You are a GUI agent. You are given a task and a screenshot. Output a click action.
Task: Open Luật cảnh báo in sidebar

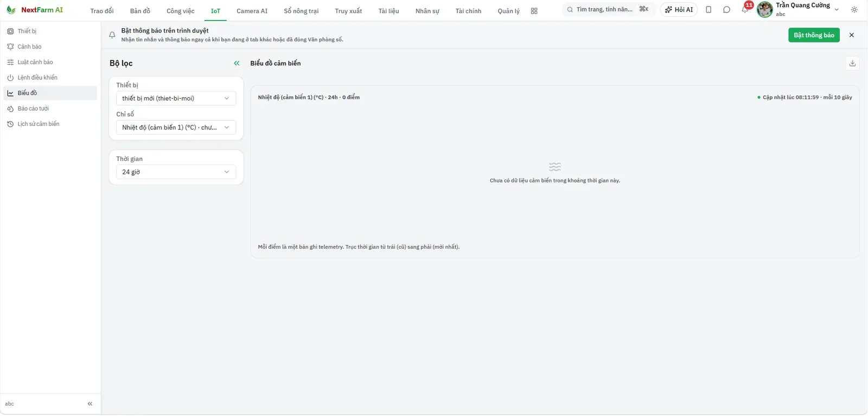pos(50,62)
